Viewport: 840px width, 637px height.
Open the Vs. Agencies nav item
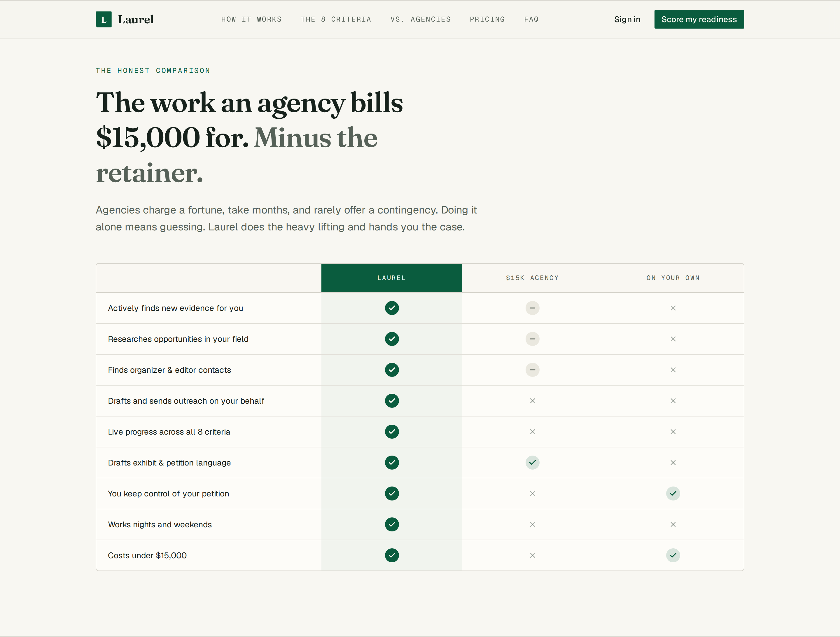(420, 19)
